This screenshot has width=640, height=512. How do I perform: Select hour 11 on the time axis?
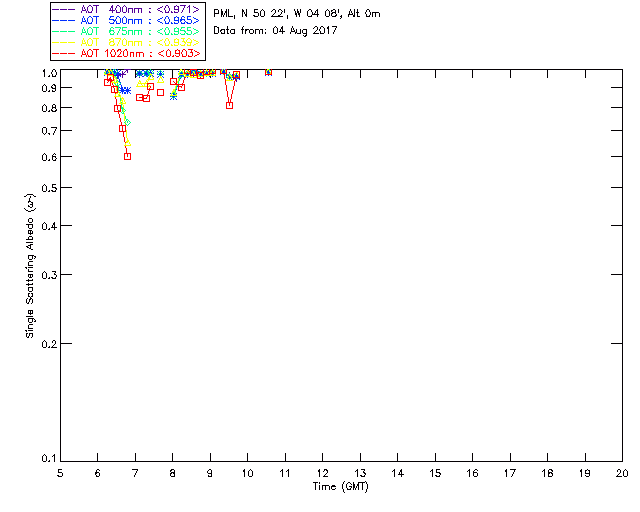tap(285, 473)
